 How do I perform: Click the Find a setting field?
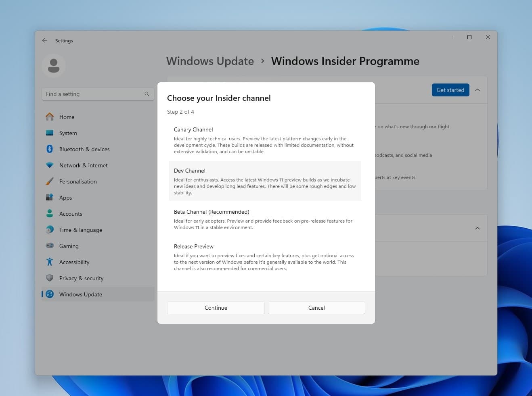point(98,94)
